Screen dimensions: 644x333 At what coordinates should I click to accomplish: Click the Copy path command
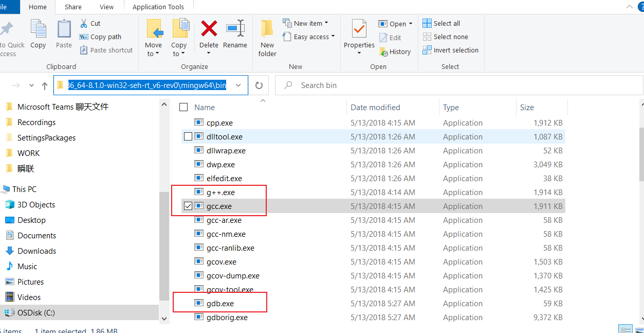100,37
